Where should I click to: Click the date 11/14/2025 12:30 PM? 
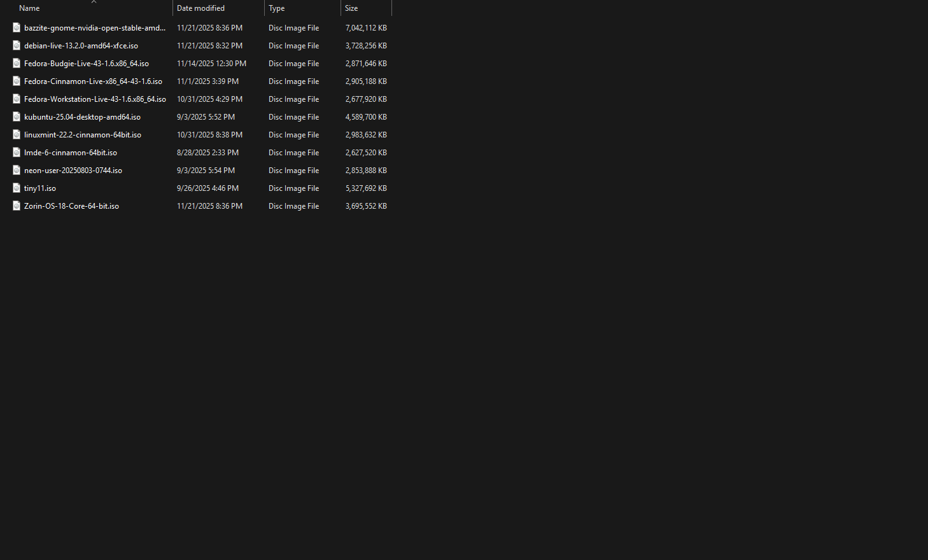[211, 64]
